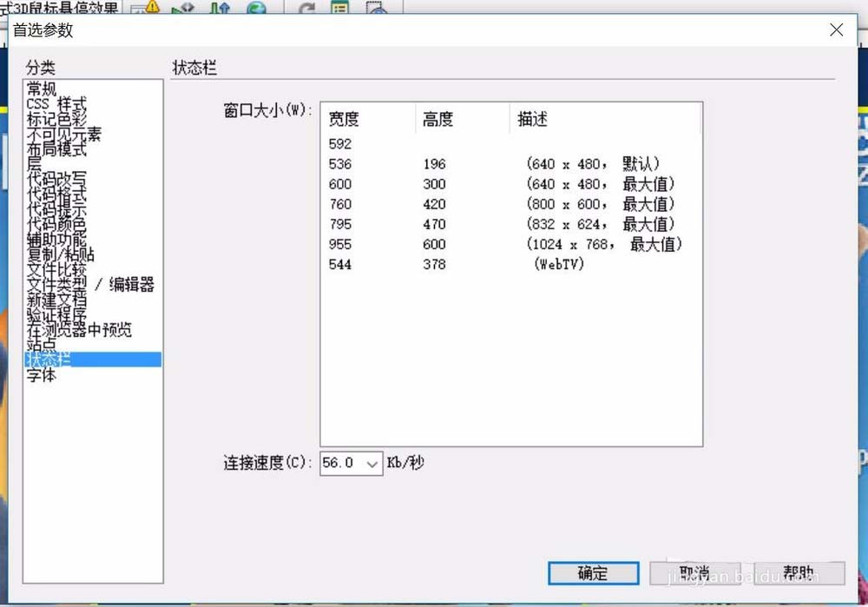Viewport: 868px width, 607px height.
Task: Click the width cell 600
Action: [340, 184]
